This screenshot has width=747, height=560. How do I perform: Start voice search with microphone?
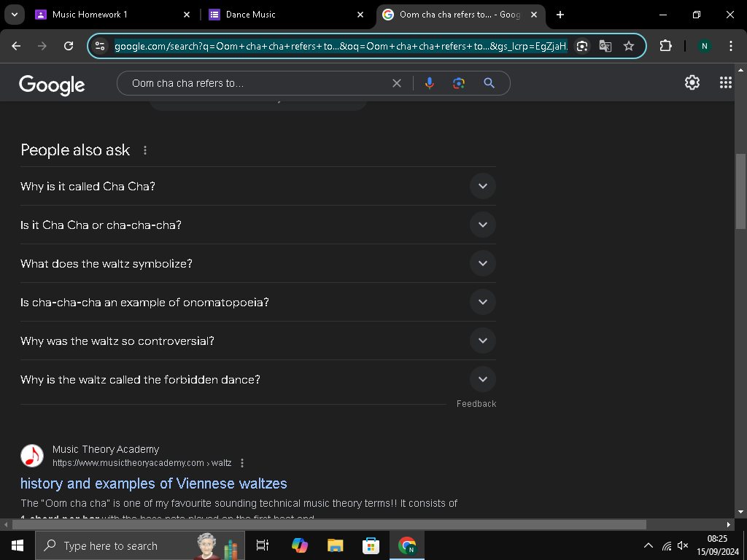point(429,83)
